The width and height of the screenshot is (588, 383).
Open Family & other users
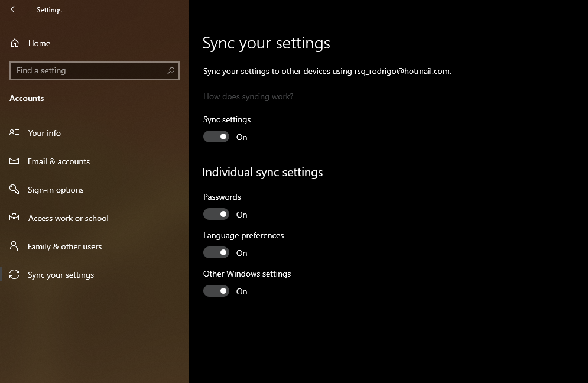click(x=95, y=246)
